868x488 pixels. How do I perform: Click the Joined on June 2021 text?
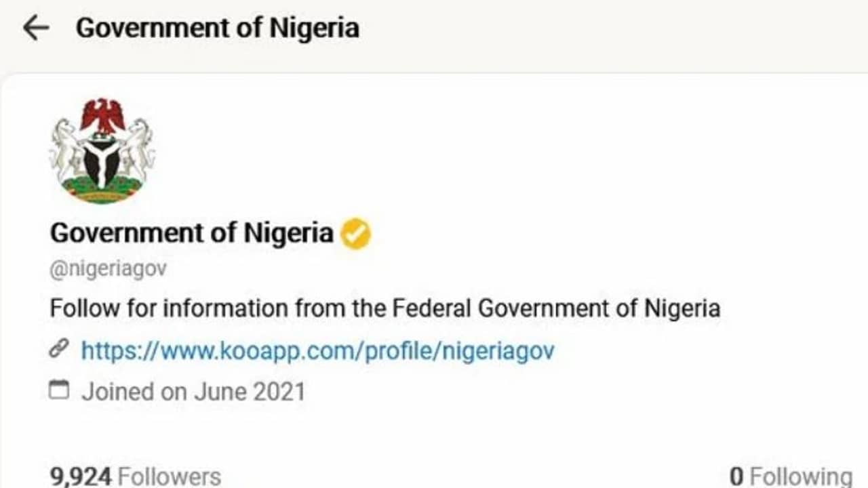[x=193, y=392]
